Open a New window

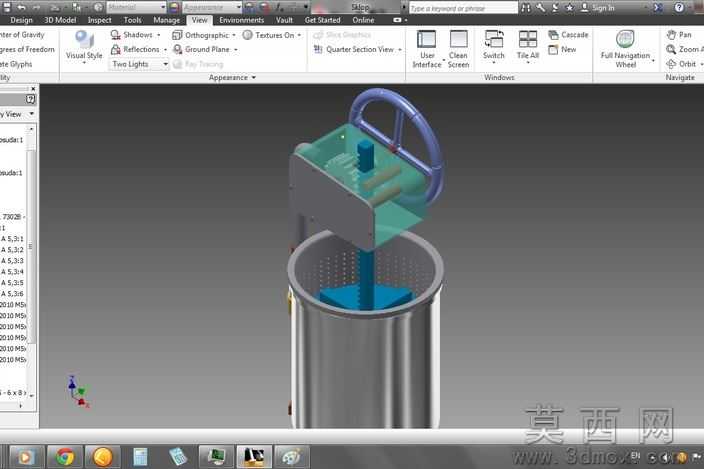563,49
